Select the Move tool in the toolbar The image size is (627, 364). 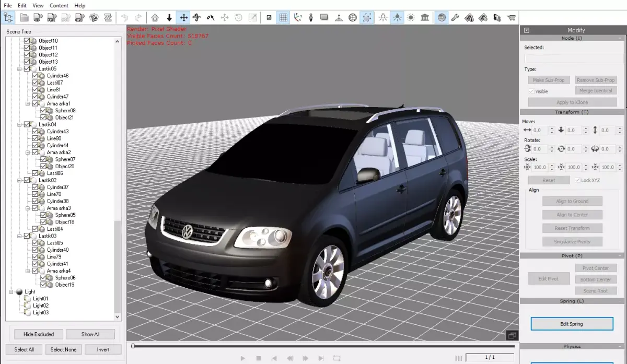184,17
